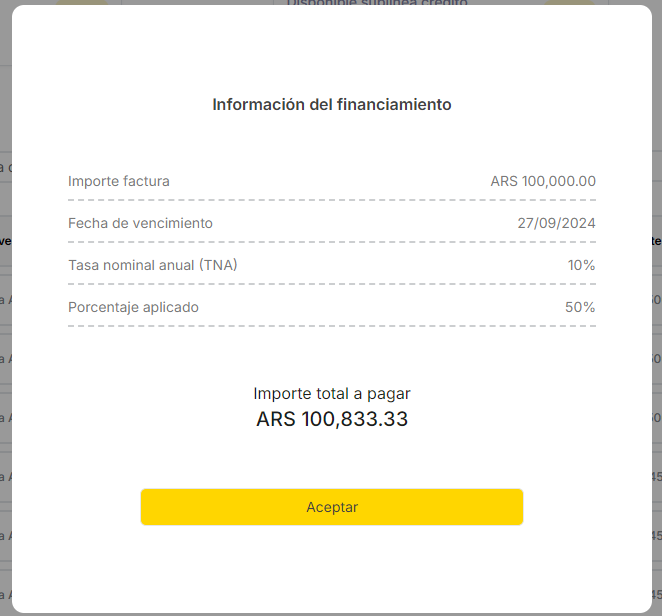Select the ARS 100,833.33 total amount
The height and width of the screenshot is (616, 662).
point(331,420)
